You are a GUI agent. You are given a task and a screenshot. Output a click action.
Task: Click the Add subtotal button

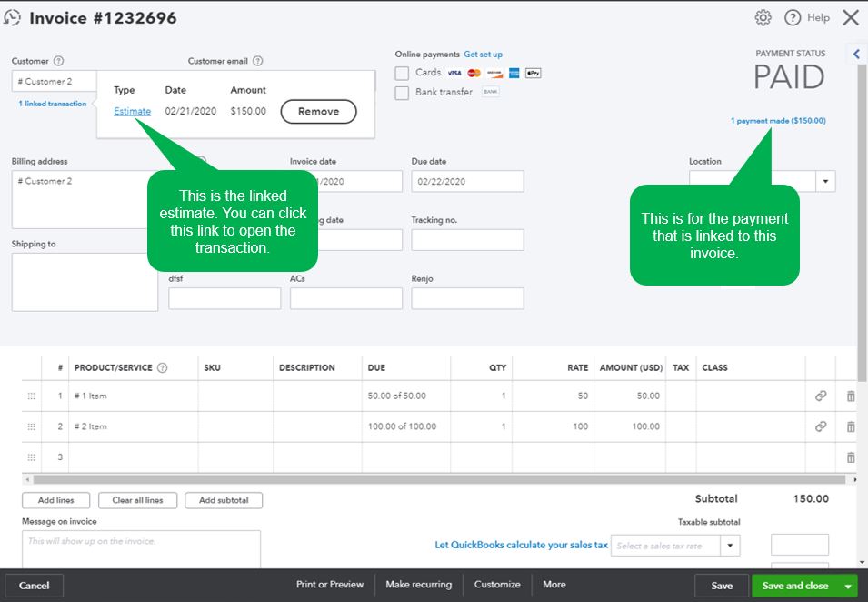[224, 500]
